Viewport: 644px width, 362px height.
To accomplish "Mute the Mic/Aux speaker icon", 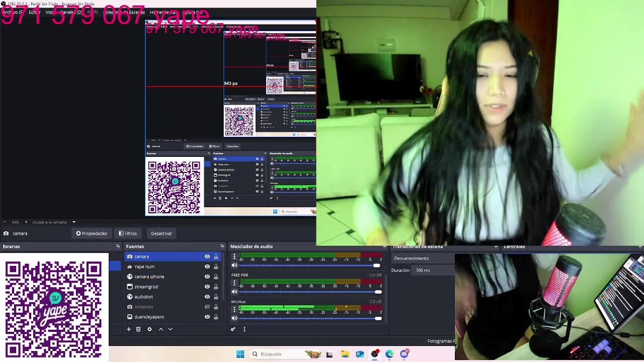I will pos(234,318).
